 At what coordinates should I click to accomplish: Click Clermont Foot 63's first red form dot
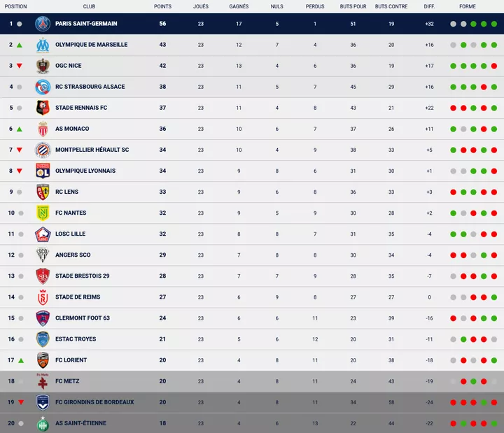(x=454, y=318)
